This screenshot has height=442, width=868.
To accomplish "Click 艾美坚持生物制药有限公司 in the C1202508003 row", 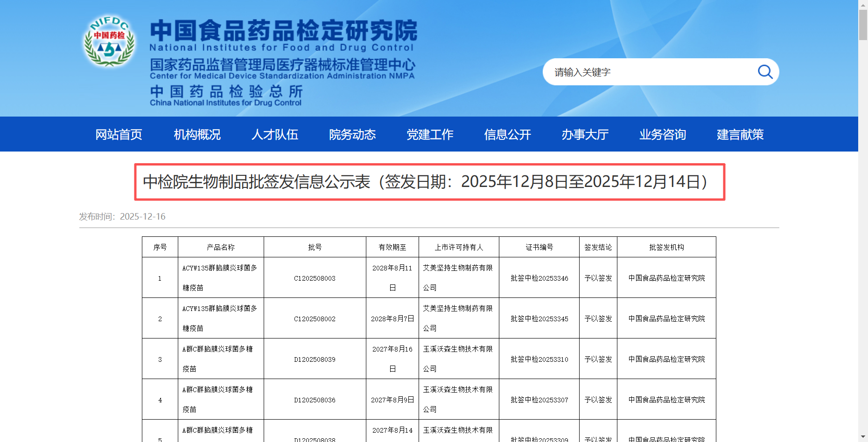I will (458, 278).
